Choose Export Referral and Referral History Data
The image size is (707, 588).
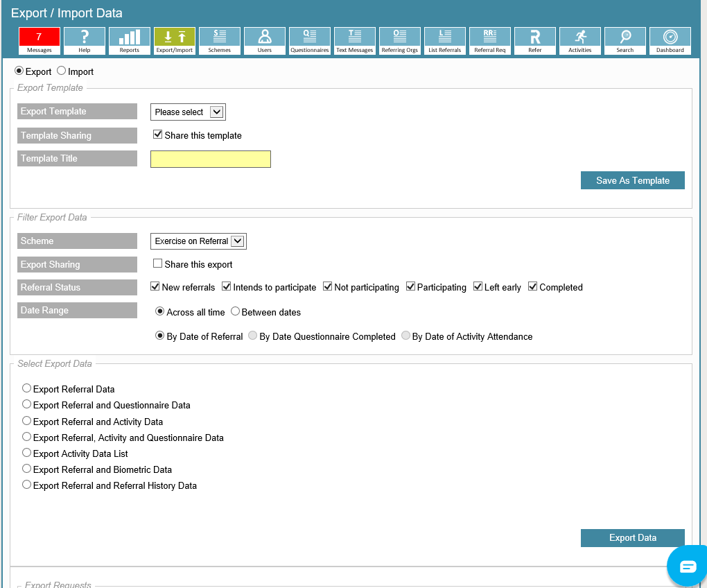coord(27,484)
